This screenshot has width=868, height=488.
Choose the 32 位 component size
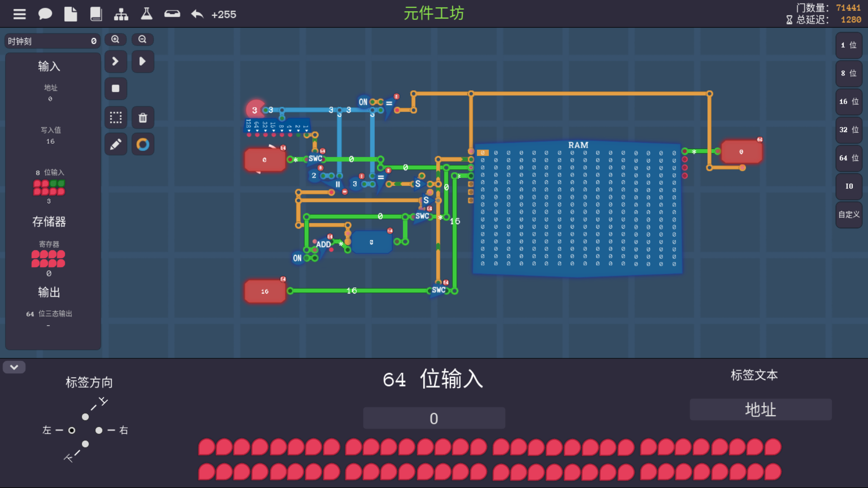(849, 130)
